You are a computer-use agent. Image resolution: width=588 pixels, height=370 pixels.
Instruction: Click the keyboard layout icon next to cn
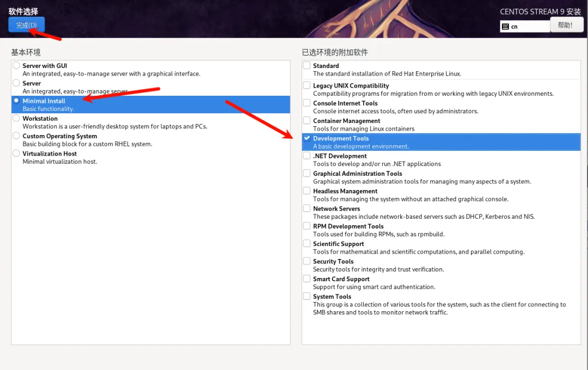click(x=505, y=27)
